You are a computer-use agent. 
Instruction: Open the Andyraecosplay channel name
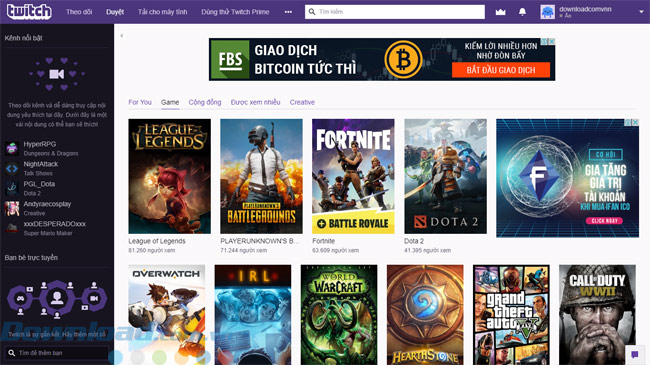click(x=47, y=204)
